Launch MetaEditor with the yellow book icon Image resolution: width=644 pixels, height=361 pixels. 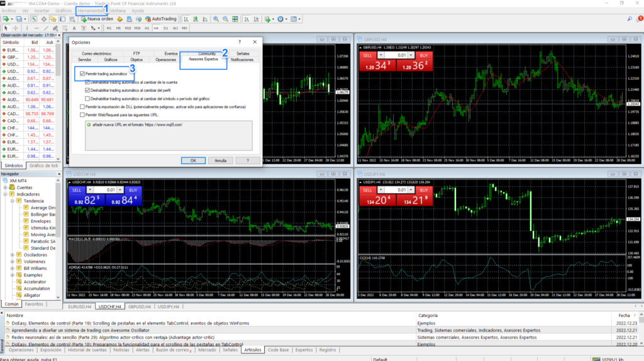tap(119, 19)
